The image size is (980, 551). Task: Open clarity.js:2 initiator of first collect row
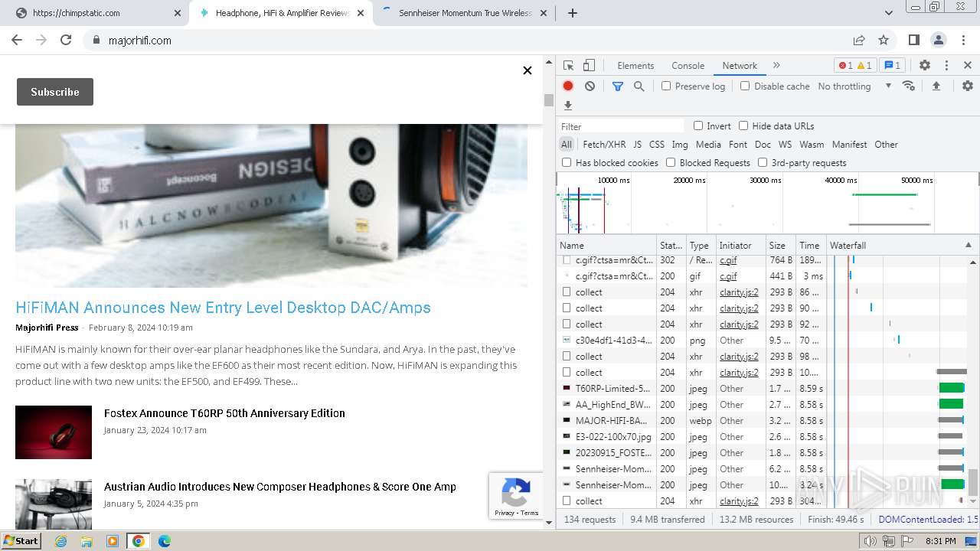pos(739,292)
